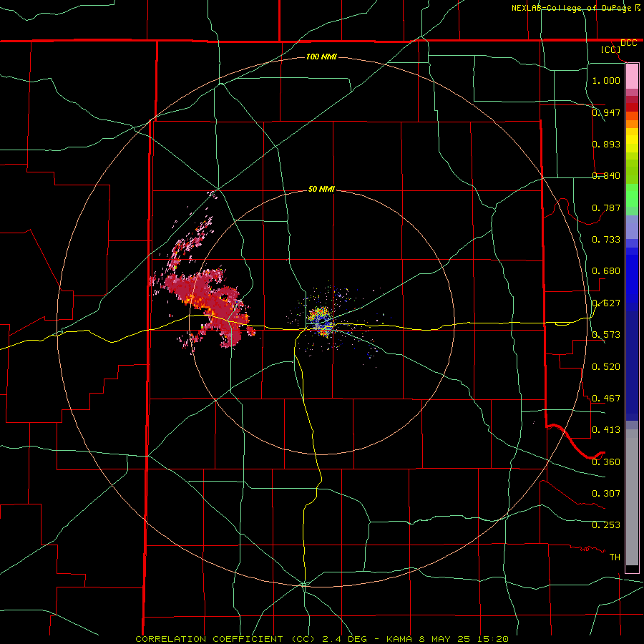Click the 0.840 scale value

coord(606,175)
